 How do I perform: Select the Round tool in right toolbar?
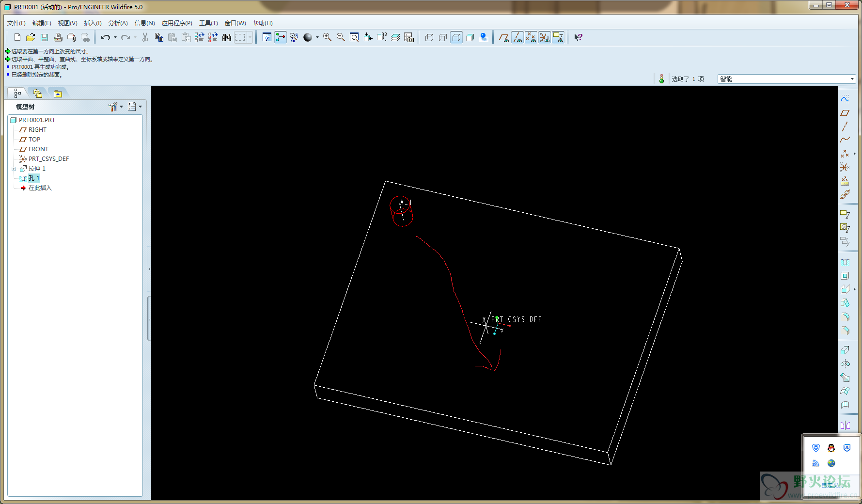tap(845, 316)
